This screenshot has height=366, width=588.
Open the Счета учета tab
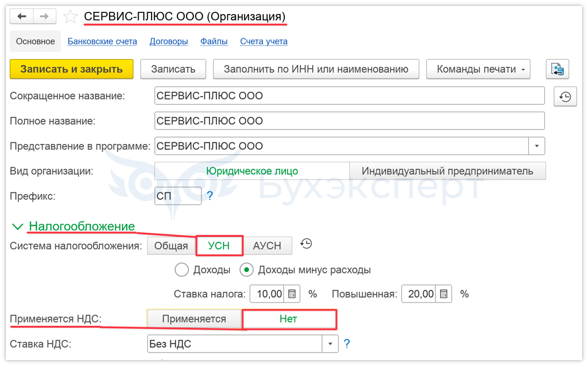(x=263, y=41)
